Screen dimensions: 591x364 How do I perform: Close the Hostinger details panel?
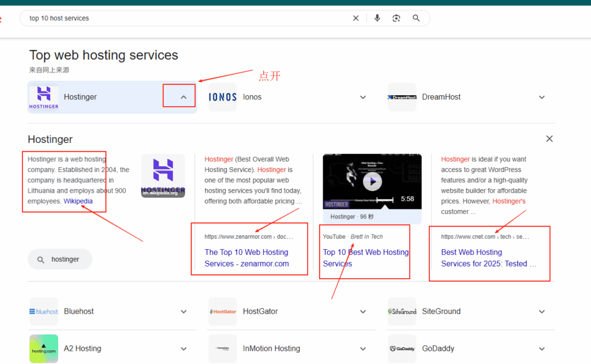549,139
